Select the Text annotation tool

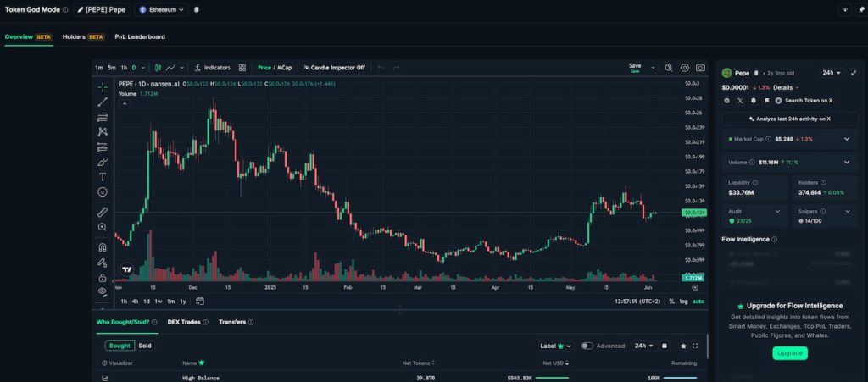103,177
